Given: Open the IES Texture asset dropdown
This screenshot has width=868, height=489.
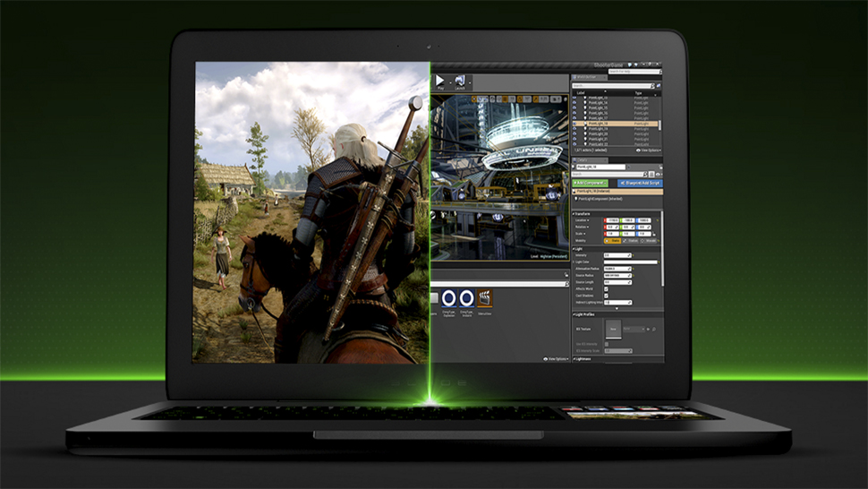Looking at the screenshot, I should pos(634,329).
